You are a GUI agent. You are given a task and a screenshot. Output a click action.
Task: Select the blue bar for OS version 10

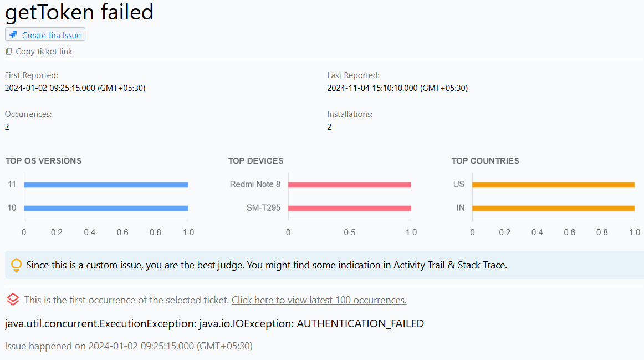click(x=106, y=209)
